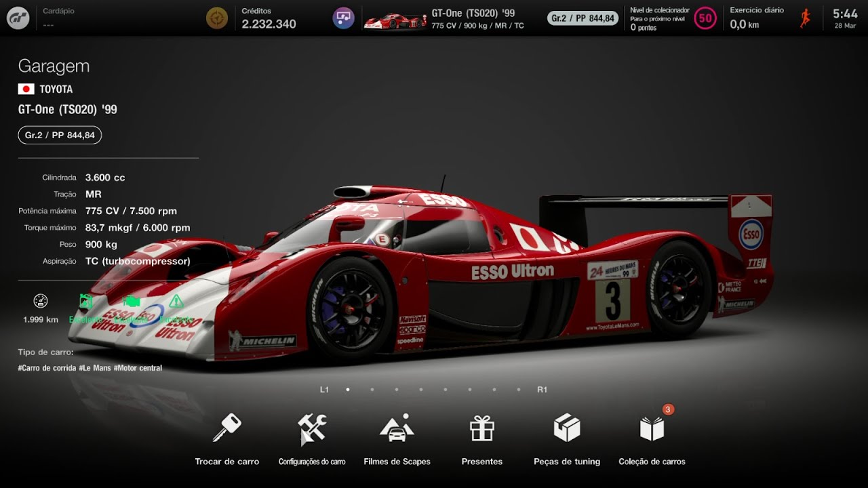Go to next page with R1
This screenshot has width=868, height=488.
point(542,390)
